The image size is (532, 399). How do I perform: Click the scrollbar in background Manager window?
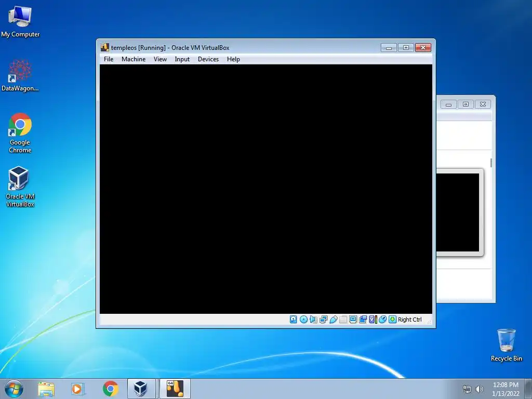(x=491, y=163)
